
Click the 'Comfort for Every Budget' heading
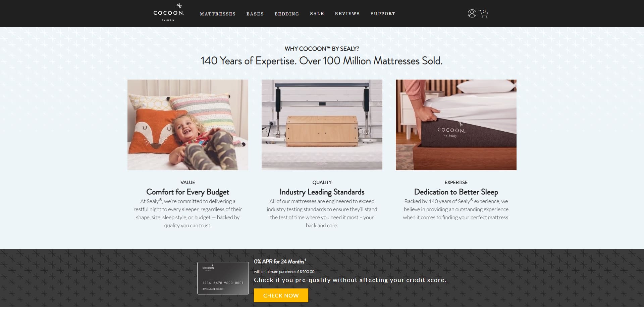click(188, 192)
